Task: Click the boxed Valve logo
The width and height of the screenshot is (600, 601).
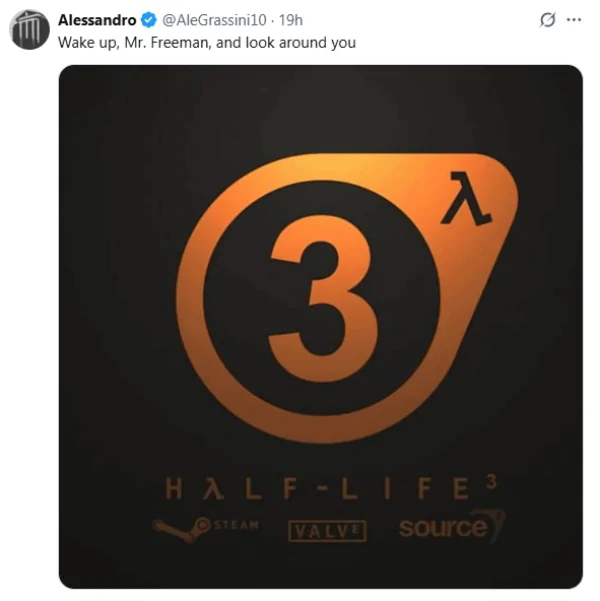Action: [326, 530]
